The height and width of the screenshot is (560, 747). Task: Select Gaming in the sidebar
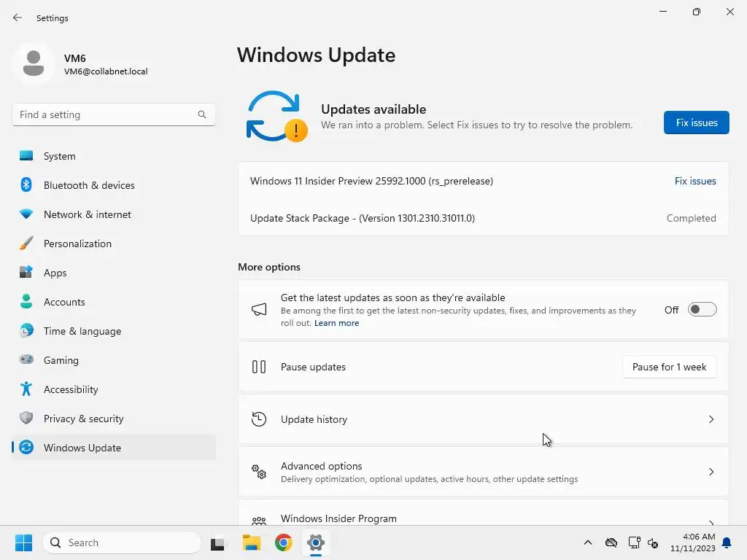pyautogui.click(x=114, y=359)
